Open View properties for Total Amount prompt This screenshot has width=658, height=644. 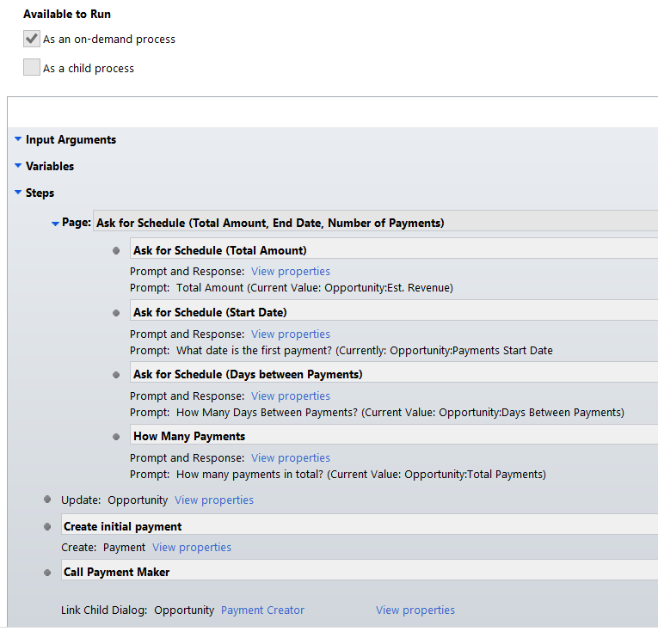pos(290,272)
